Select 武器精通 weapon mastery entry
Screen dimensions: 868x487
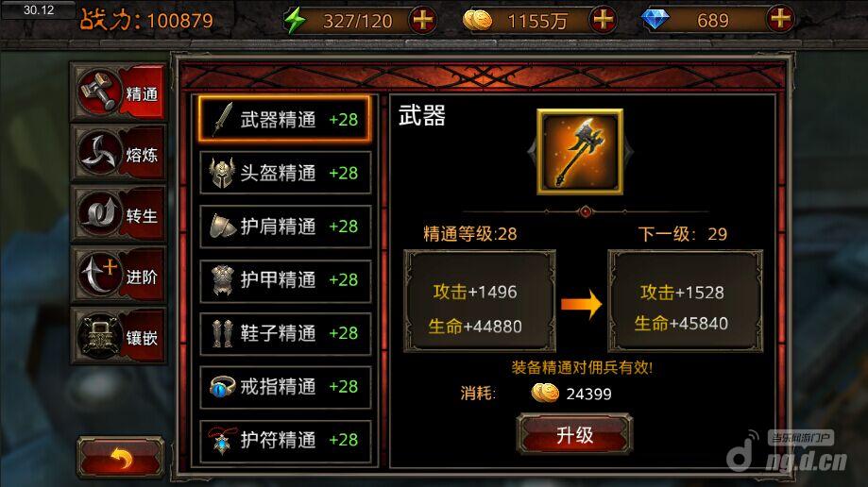click(284, 119)
